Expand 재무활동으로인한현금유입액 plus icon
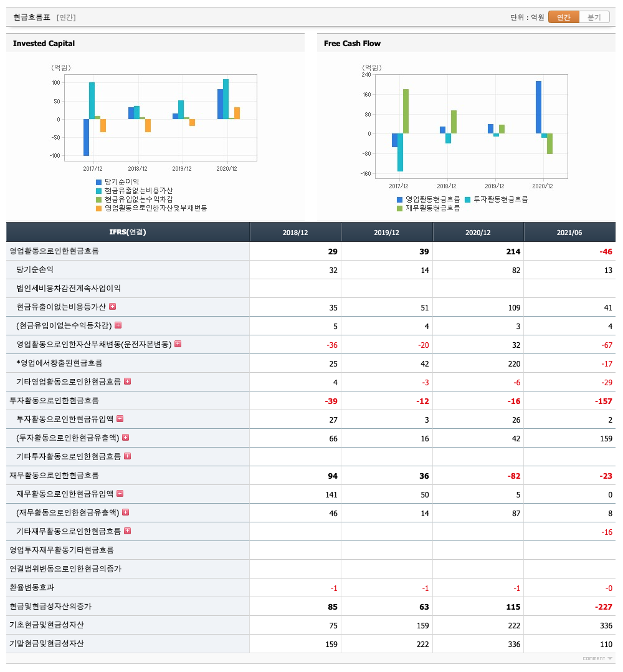This screenshot has height=672, width=623. (120, 493)
